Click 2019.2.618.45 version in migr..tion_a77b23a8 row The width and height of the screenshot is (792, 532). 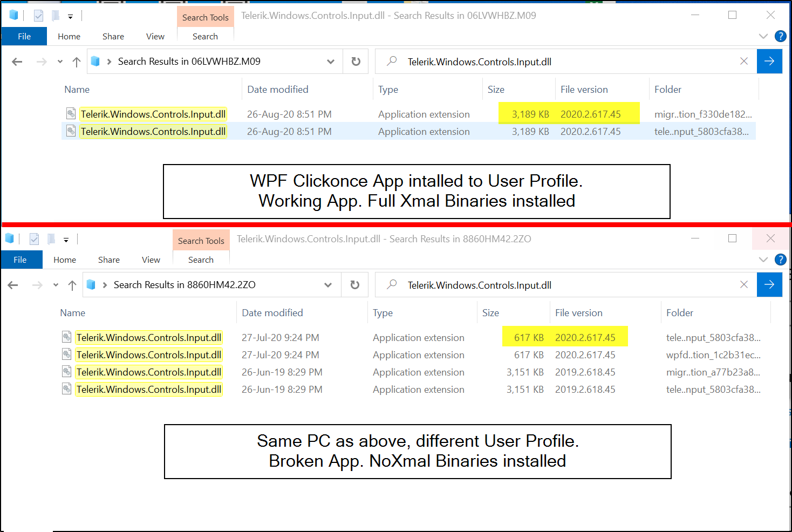coord(585,372)
